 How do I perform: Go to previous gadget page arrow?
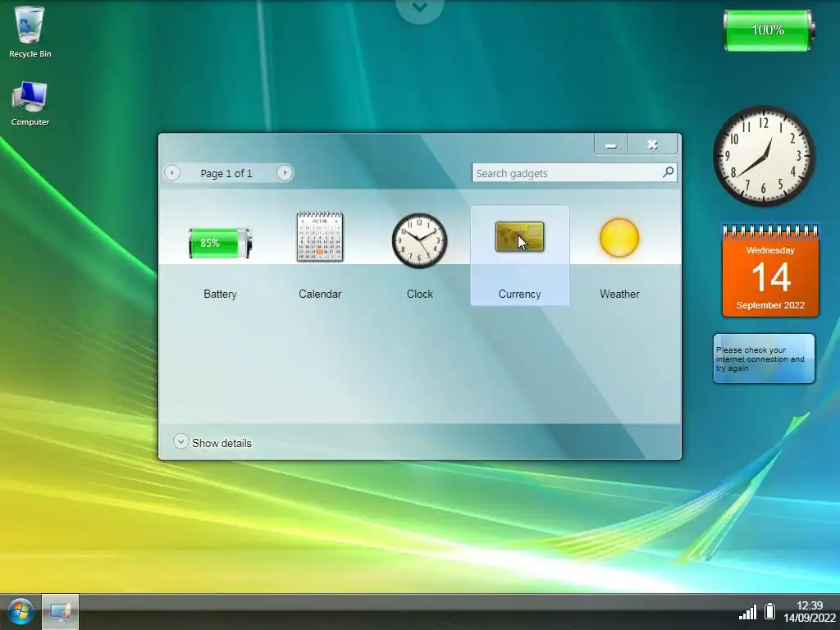pyautogui.click(x=172, y=172)
